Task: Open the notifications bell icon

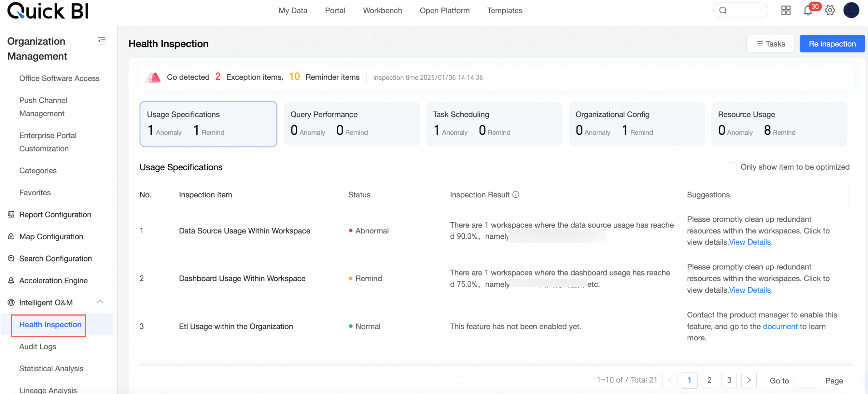Action: coord(808,10)
